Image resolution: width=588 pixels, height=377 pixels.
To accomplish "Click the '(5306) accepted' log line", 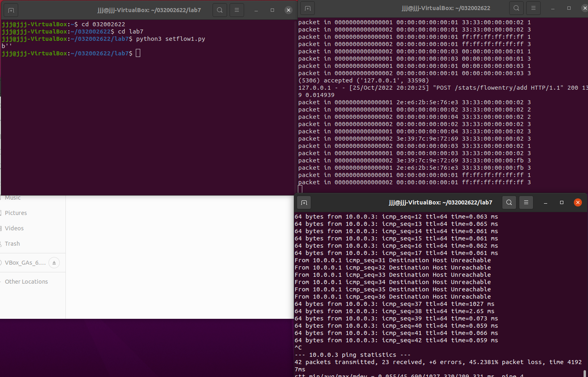I will coord(364,80).
